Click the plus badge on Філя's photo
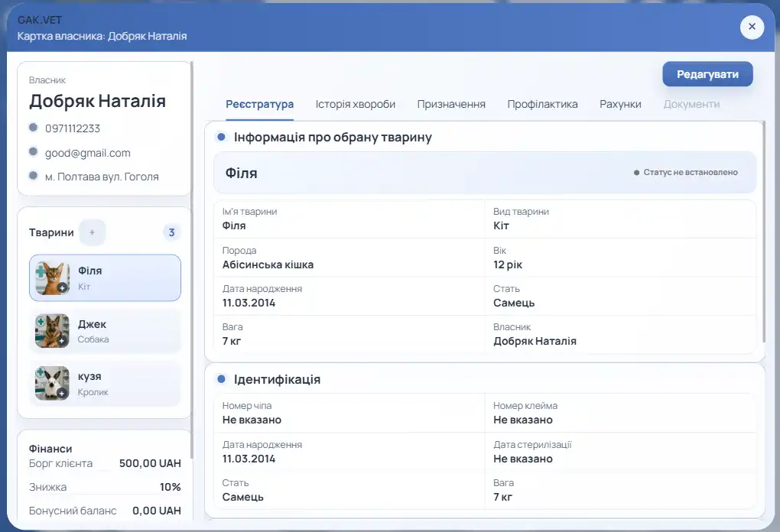 tap(62, 288)
